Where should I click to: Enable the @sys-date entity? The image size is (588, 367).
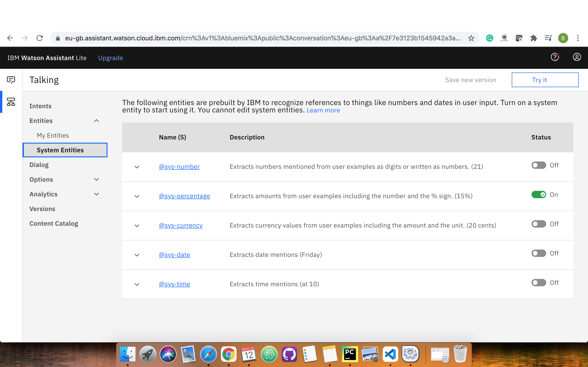[x=538, y=253]
